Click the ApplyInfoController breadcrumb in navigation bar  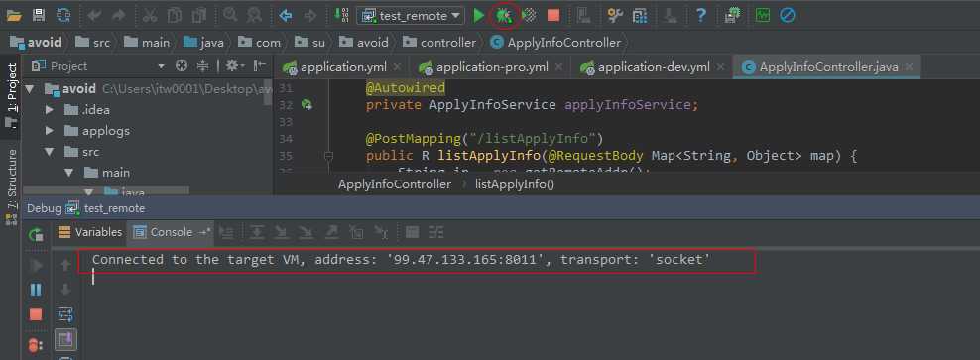click(x=556, y=42)
